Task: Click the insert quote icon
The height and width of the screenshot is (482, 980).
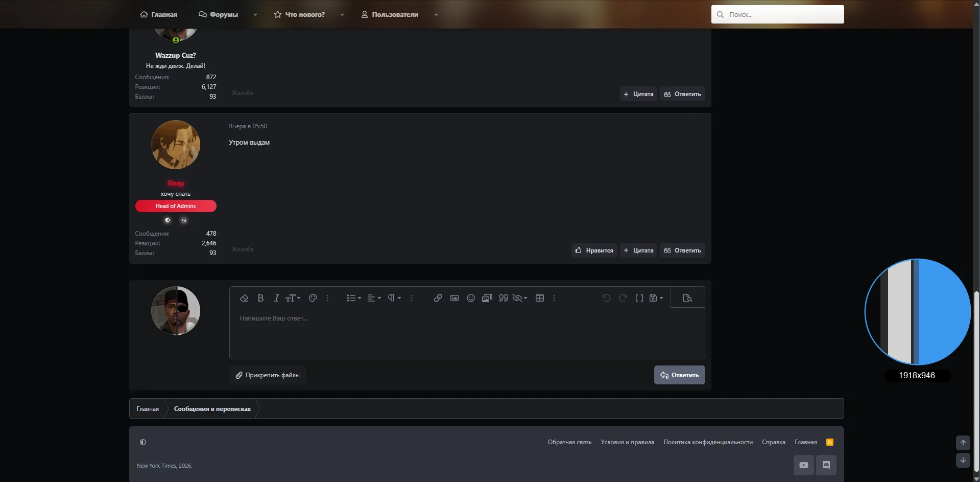Action: click(x=504, y=298)
